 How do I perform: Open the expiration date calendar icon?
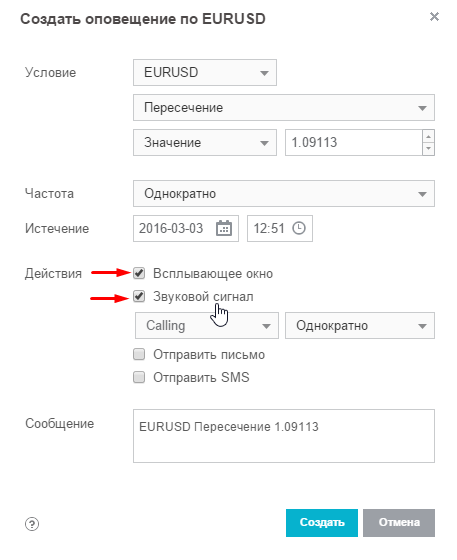pyautogui.click(x=224, y=228)
